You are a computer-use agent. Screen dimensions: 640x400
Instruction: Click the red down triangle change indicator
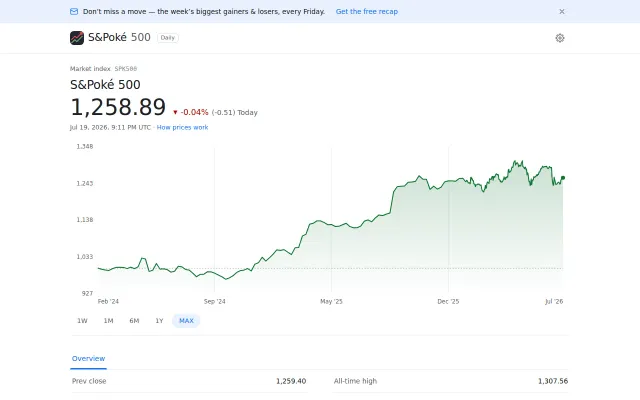175,112
